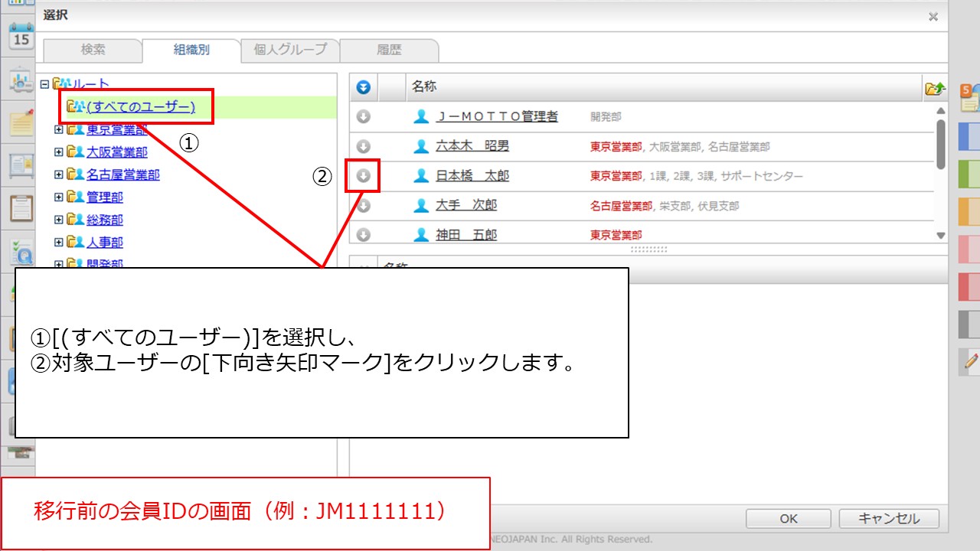The width and height of the screenshot is (980, 551).
Task: Open the note icon with badge 5
Action: point(970,97)
